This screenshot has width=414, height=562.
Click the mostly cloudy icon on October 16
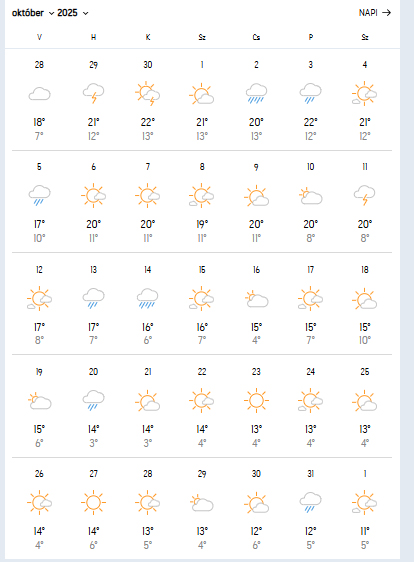tap(256, 299)
